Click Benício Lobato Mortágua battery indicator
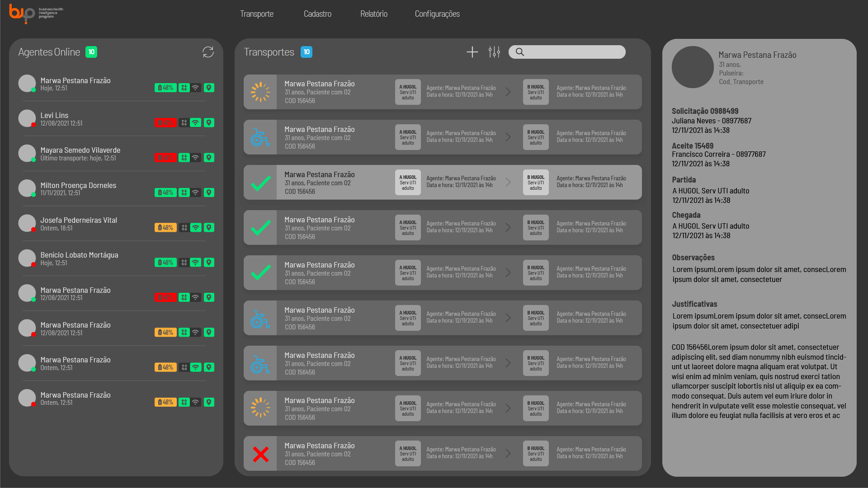 pyautogui.click(x=165, y=263)
